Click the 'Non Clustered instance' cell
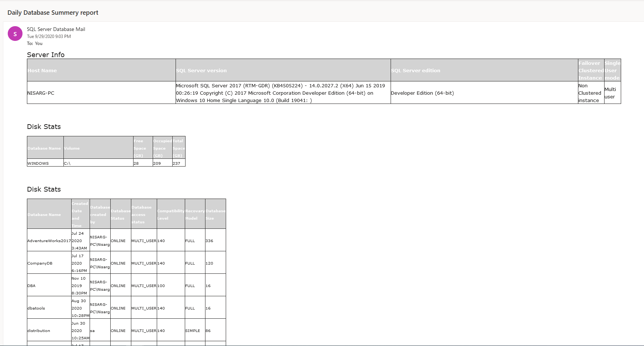 pyautogui.click(x=591, y=93)
